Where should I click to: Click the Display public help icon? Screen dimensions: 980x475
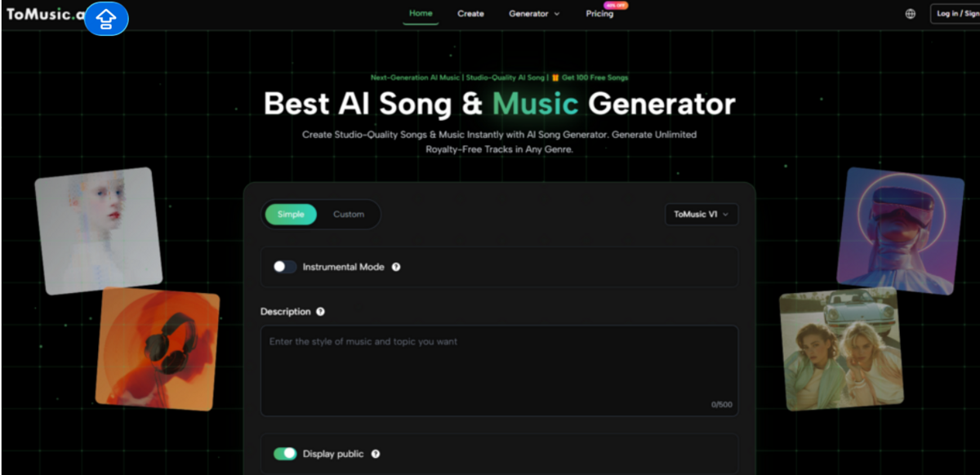376,454
